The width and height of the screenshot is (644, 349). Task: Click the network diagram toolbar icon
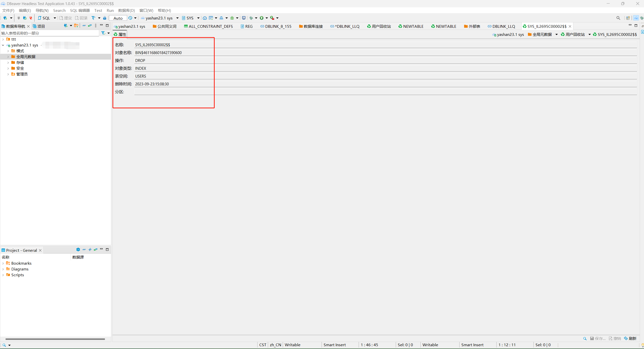(221, 18)
